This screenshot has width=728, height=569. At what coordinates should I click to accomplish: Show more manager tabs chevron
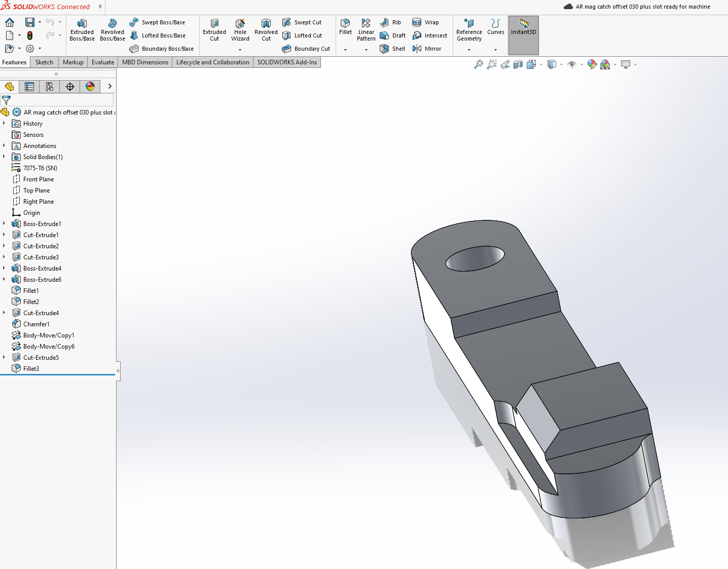110,86
